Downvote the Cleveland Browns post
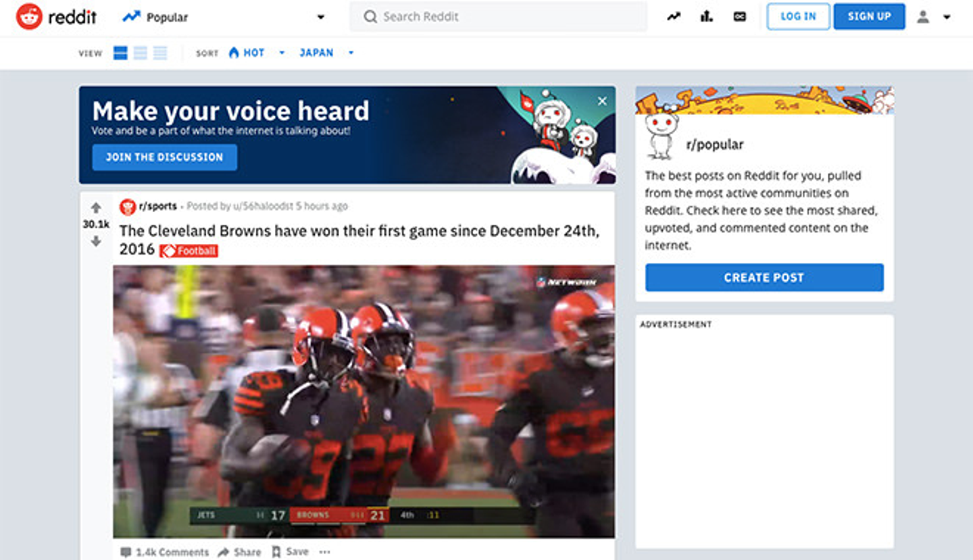The height and width of the screenshot is (560, 973). point(96,241)
